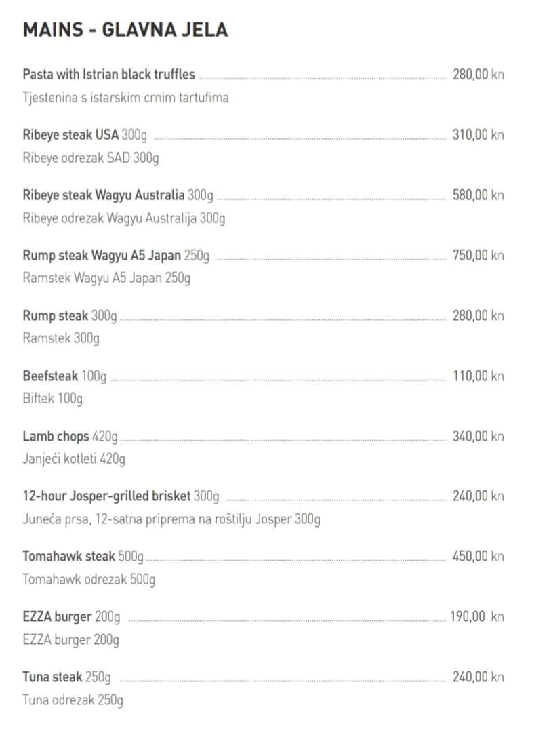
Task: Click the 580,00 kn price
Action: click(478, 195)
